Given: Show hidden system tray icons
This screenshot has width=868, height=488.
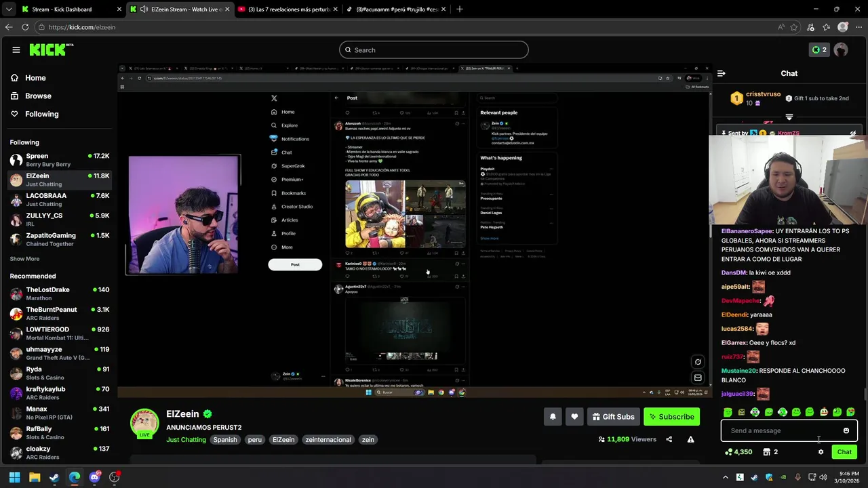Looking at the screenshot, I should [725, 477].
